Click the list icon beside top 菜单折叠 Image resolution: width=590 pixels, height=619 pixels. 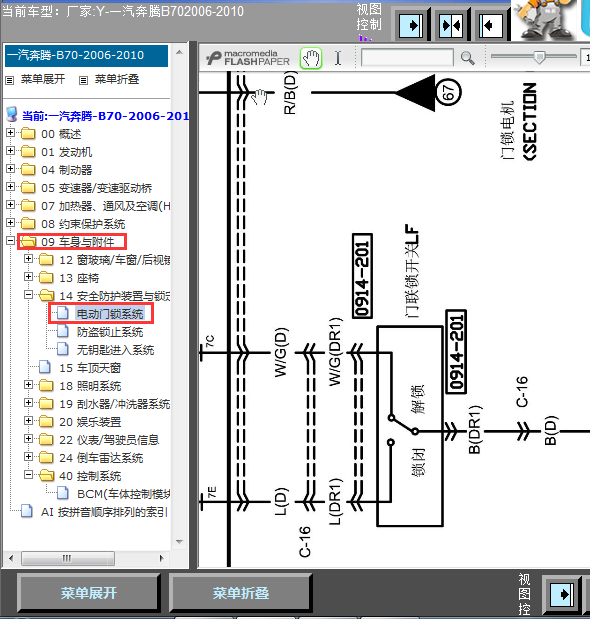pyautogui.click(x=83, y=81)
